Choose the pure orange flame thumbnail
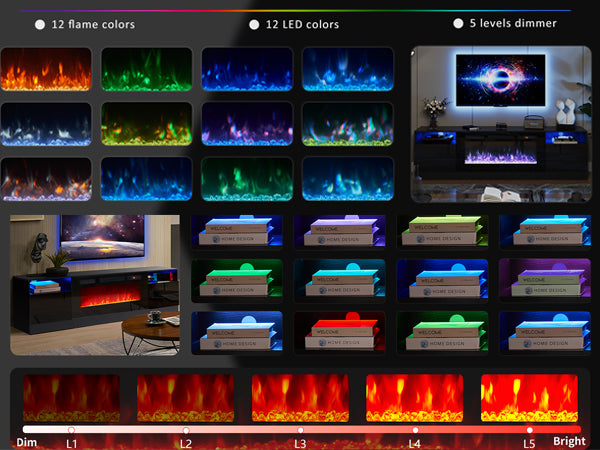The height and width of the screenshot is (450, 600). point(46,70)
